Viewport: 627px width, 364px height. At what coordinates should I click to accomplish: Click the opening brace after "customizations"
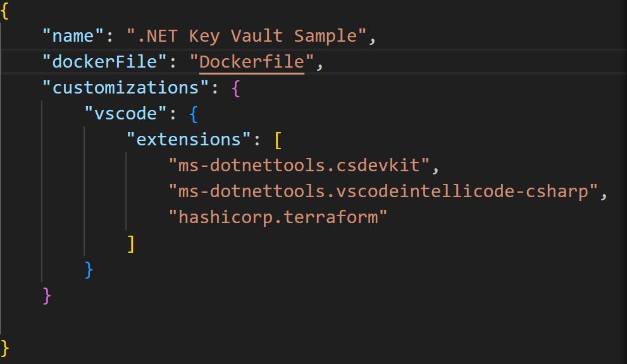[236, 87]
